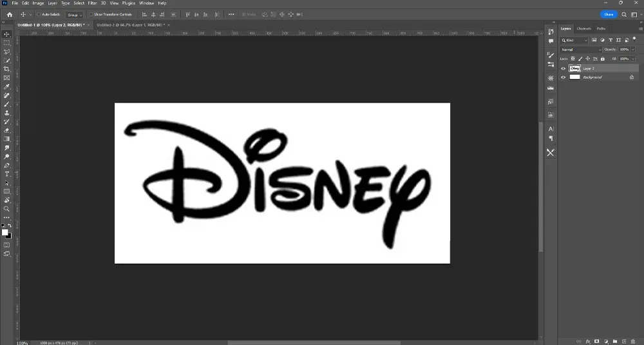
Task: Select the Spot Healing Brush tool
Action: click(x=6, y=95)
